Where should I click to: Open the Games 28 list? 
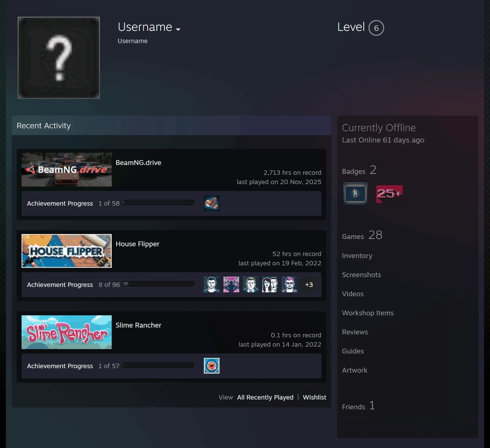[x=362, y=235]
